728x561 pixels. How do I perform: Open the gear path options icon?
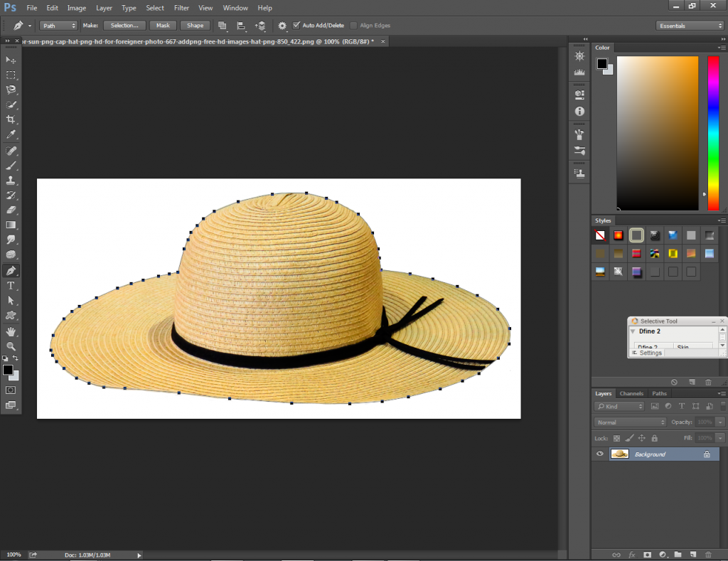click(x=282, y=26)
